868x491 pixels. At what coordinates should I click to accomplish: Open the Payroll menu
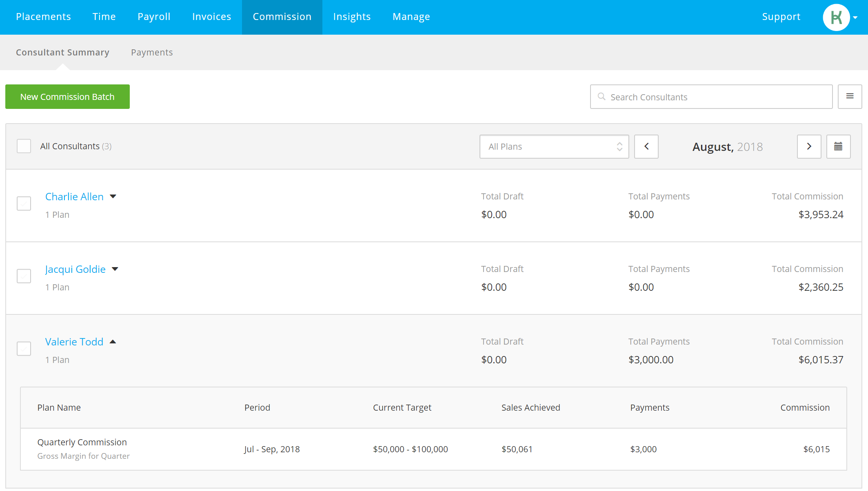pyautogui.click(x=154, y=17)
